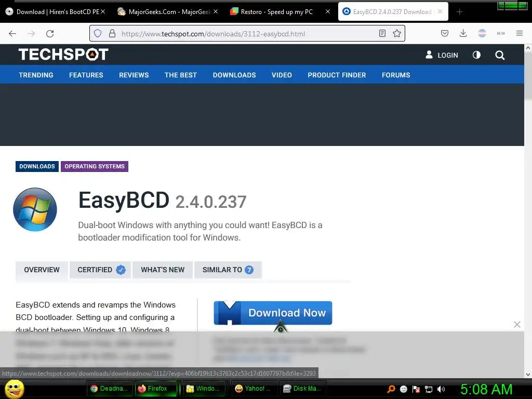Open a new browser tab
The image size is (532, 399).
(459, 12)
